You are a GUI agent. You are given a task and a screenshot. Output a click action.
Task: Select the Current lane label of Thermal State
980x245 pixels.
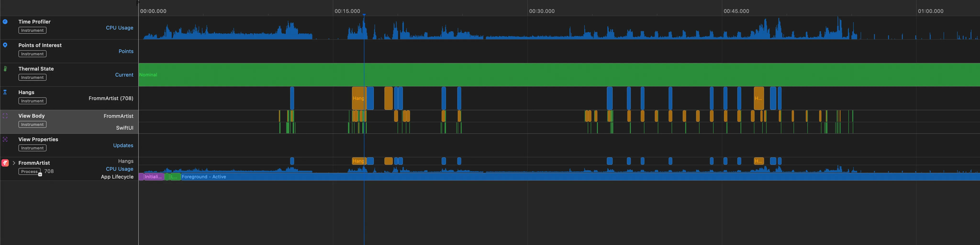pos(124,75)
